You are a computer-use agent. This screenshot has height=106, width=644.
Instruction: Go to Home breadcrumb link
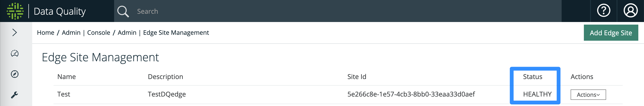coord(45,32)
